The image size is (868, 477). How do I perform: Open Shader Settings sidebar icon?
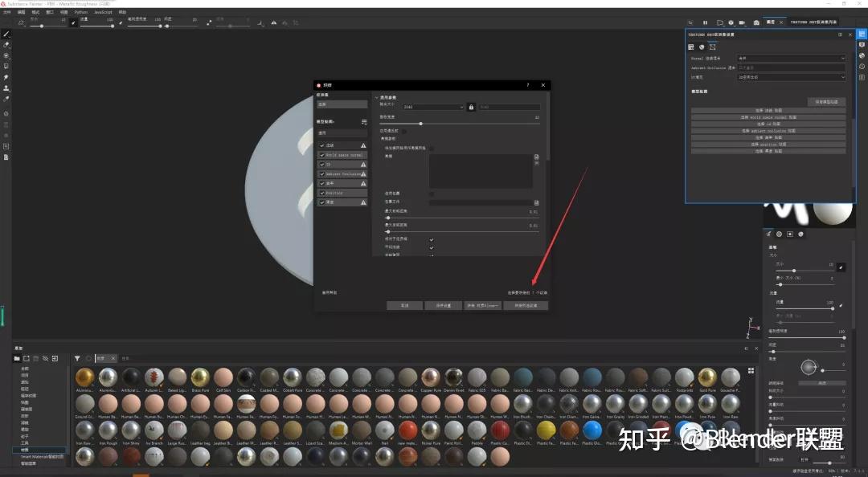862,56
